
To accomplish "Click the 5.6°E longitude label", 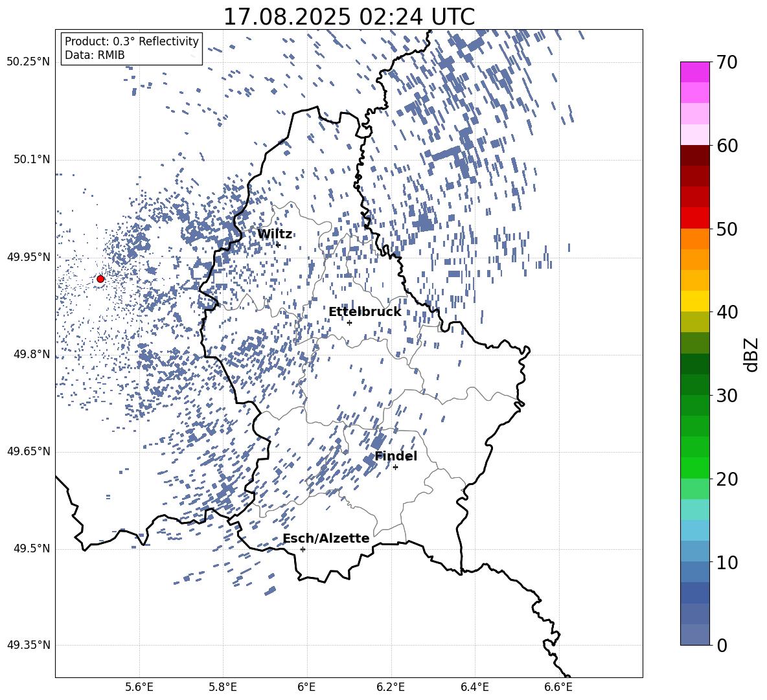I will click(x=139, y=687).
